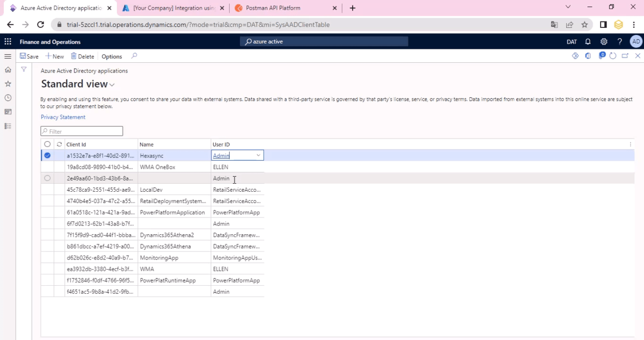Click the azure active search box
Screen dimensions: 644x340
324,41
